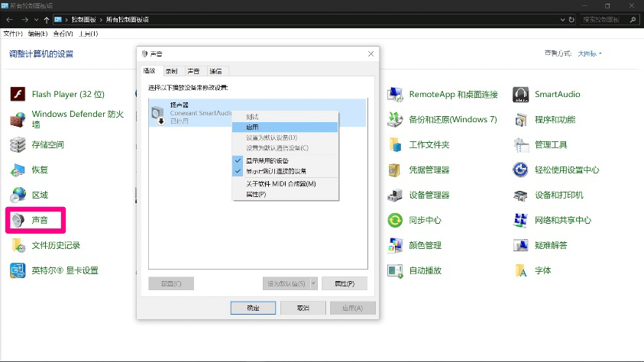Choose 属性(P) from the context menu

pyautogui.click(x=256, y=195)
